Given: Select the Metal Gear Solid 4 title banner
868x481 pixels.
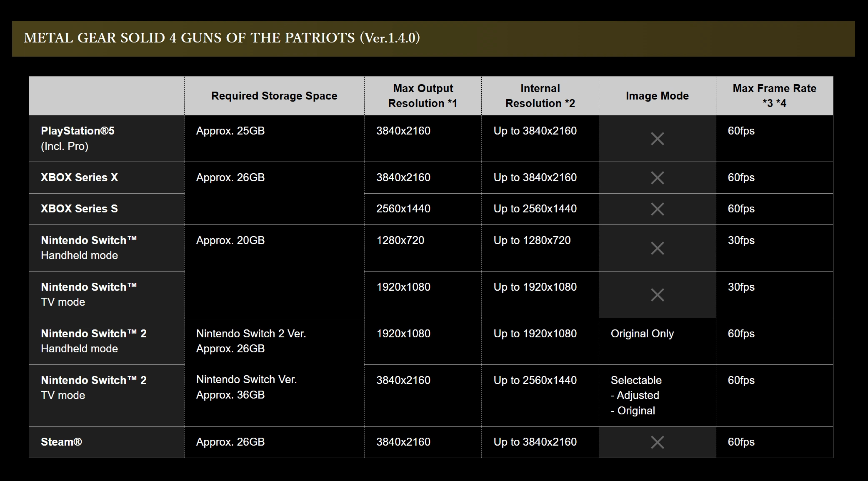Looking at the screenshot, I should 433,39.
